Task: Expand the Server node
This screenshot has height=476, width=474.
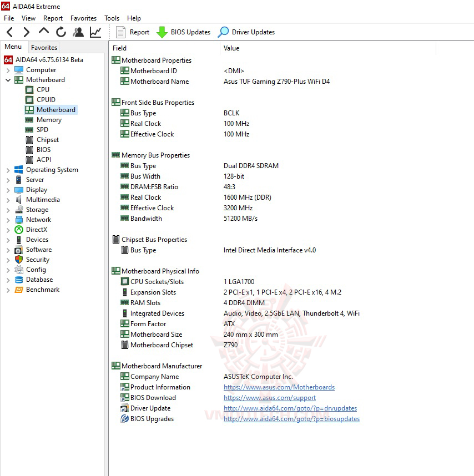Action: [8, 180]
